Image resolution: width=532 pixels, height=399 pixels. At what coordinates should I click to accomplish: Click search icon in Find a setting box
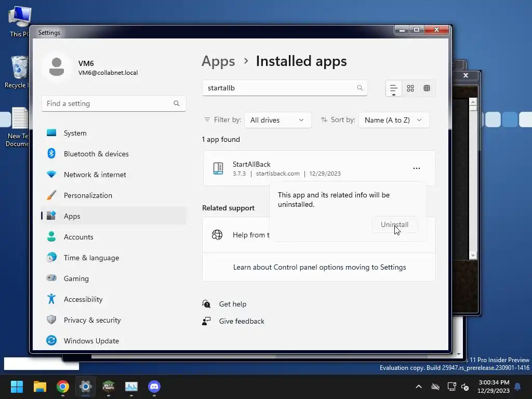click(177, 103)
